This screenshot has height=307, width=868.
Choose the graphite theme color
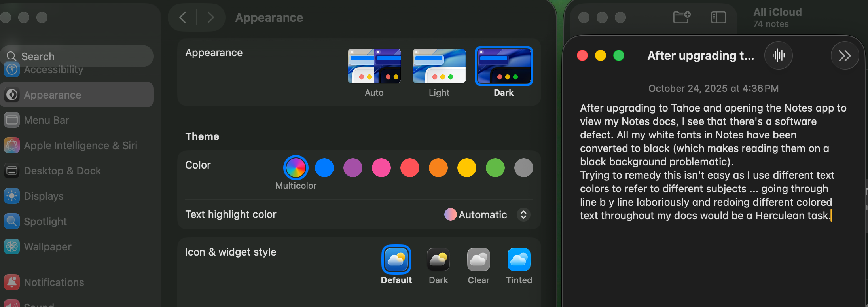pyautogui.click(x=524, y=168)
